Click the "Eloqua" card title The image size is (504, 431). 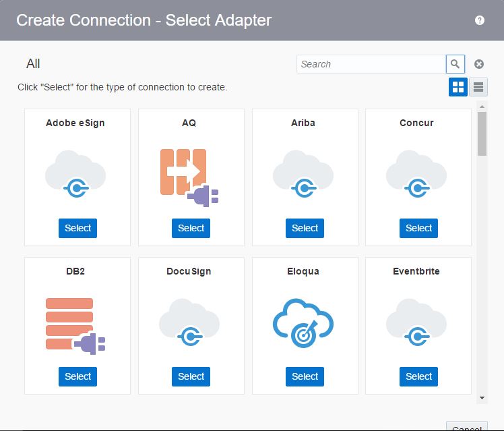(x=303, y=271)
